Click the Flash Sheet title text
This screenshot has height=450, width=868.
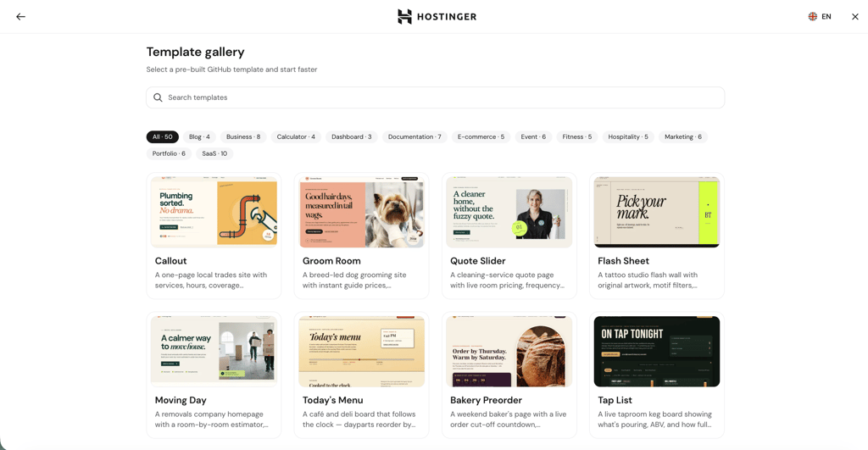(x=623, y=261)
